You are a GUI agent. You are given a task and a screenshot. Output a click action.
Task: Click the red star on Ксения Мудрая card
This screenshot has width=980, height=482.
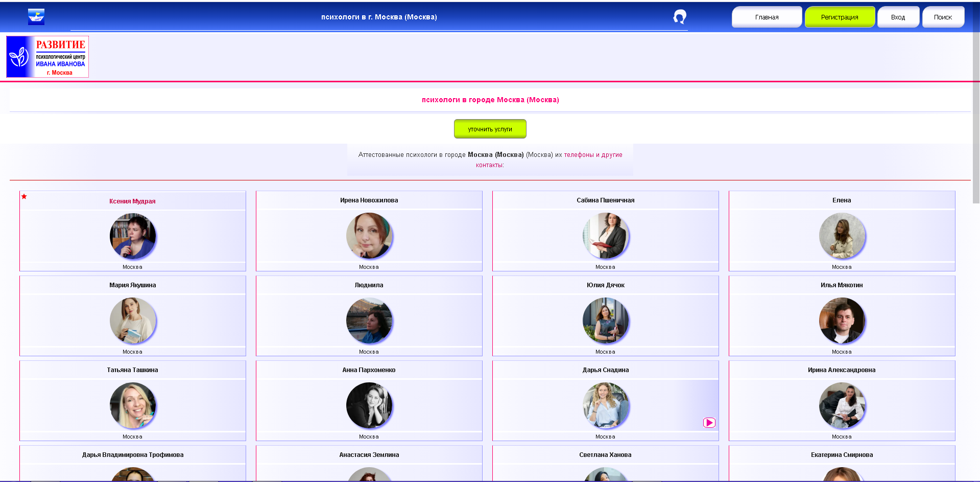24,197
